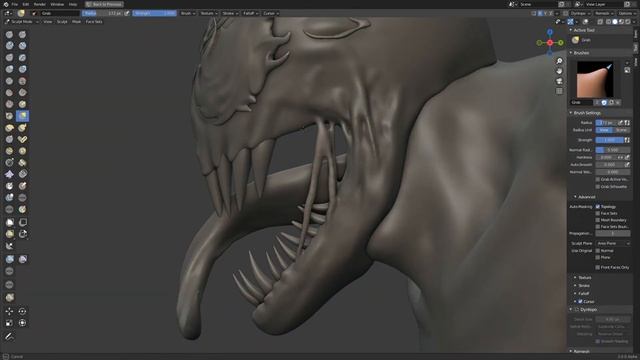Open the Face Sets header menu
The height and width of the screenshot is (360, 640).
point(94,22)
